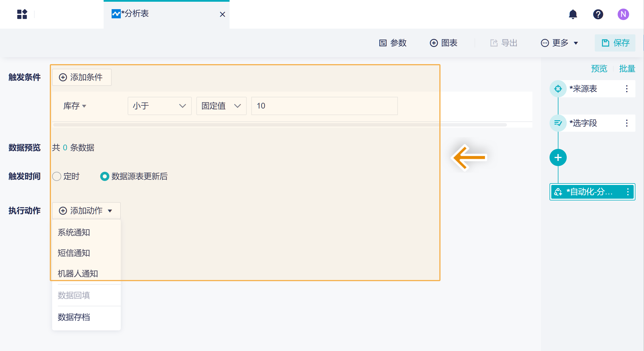
Task: Open the 来源表 three-dot menu
Action: point(627,89)
